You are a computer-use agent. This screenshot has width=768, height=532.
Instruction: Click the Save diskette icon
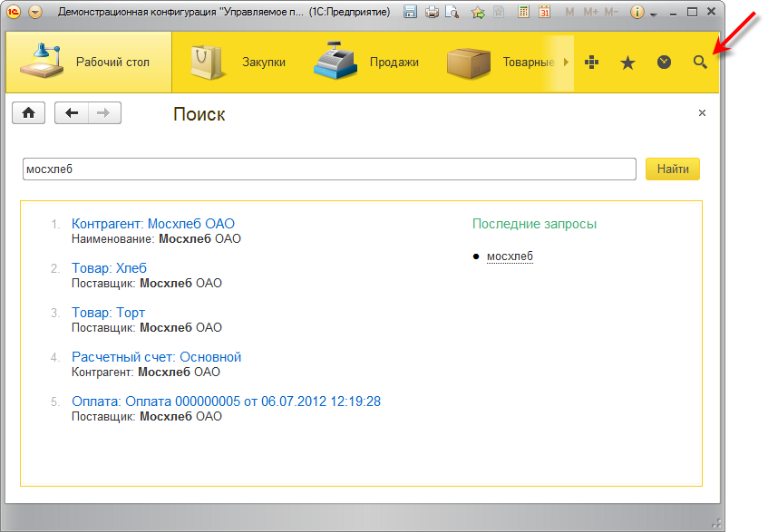pyautogui.click(x=411, y=12)
